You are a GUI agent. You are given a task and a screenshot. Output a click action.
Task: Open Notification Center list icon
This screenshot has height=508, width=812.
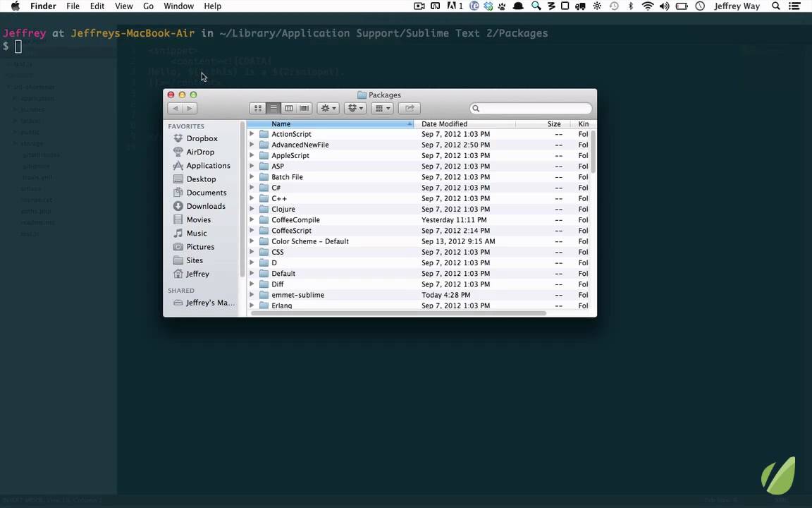(x=794, y=6)
